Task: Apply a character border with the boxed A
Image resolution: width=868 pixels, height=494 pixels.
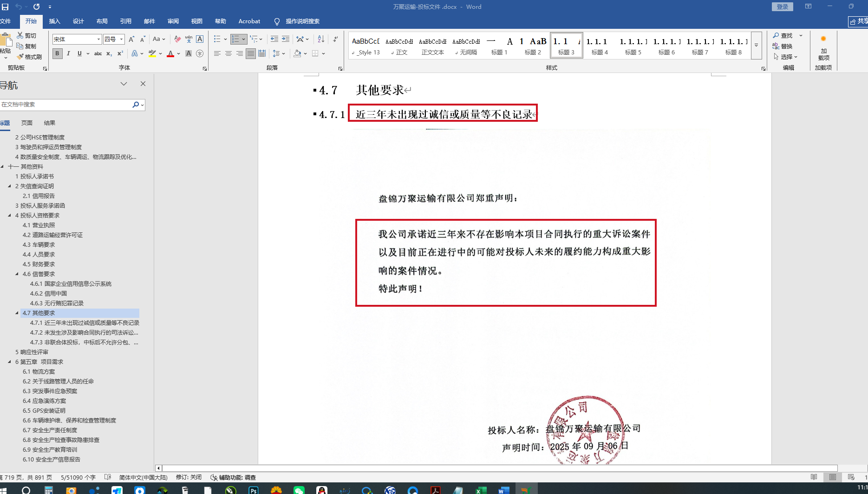Action: (x=200, y=40)
